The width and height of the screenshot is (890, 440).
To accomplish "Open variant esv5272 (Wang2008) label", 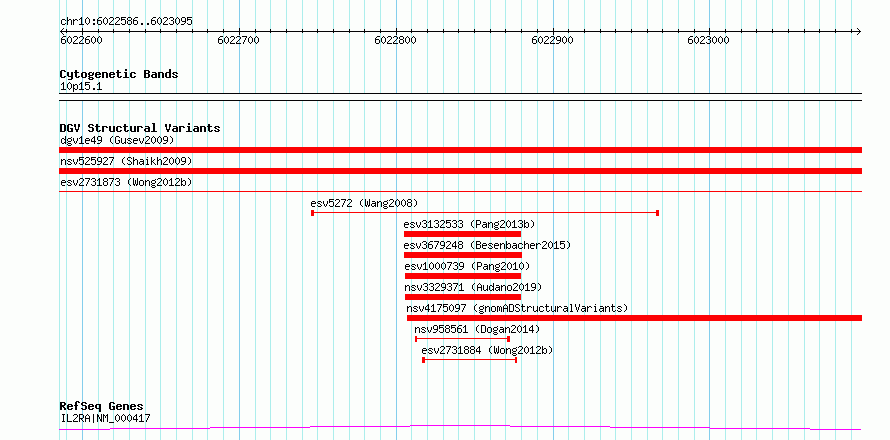I will coord(364,203).
